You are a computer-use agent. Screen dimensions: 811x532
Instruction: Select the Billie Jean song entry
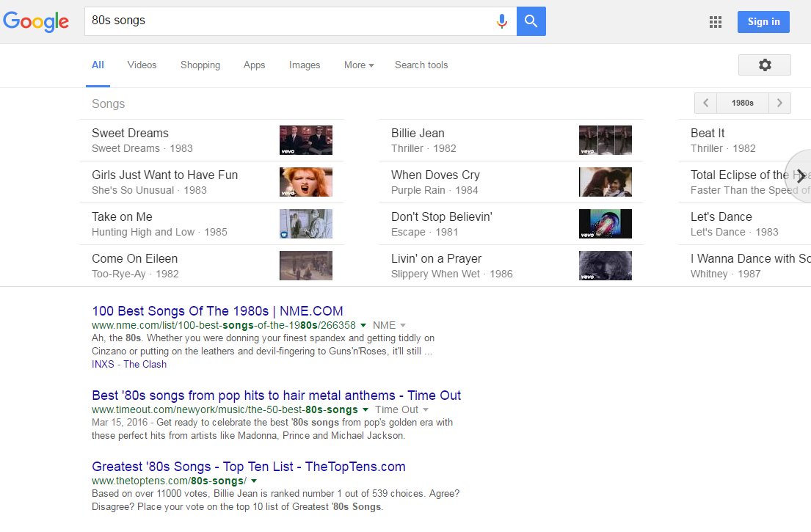point(418,134)
